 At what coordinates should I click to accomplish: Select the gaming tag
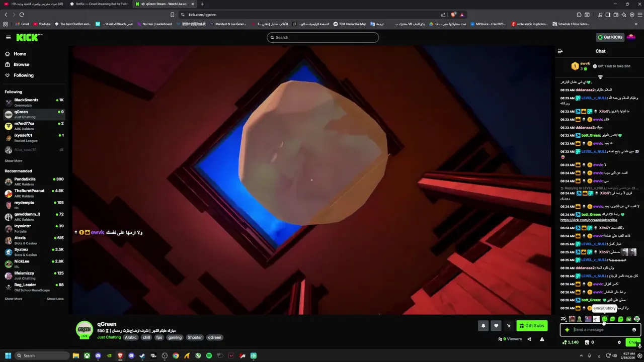(x=175, y=337)
